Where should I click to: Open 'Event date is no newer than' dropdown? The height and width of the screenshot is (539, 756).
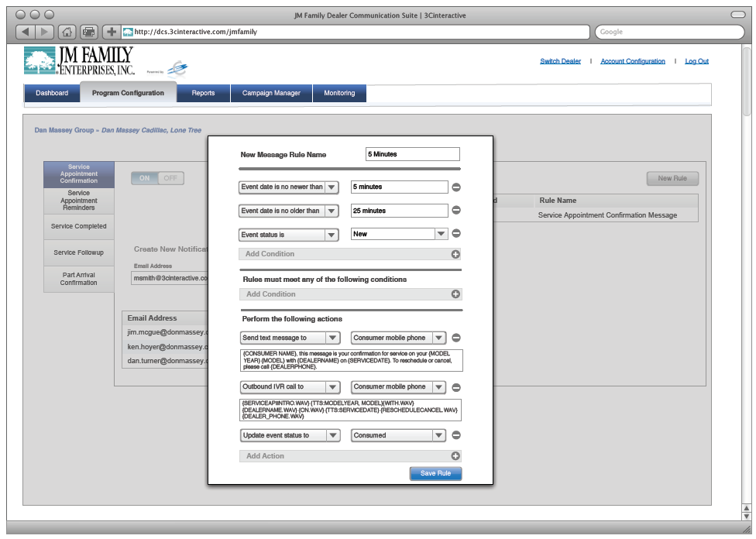pos(289,187)
